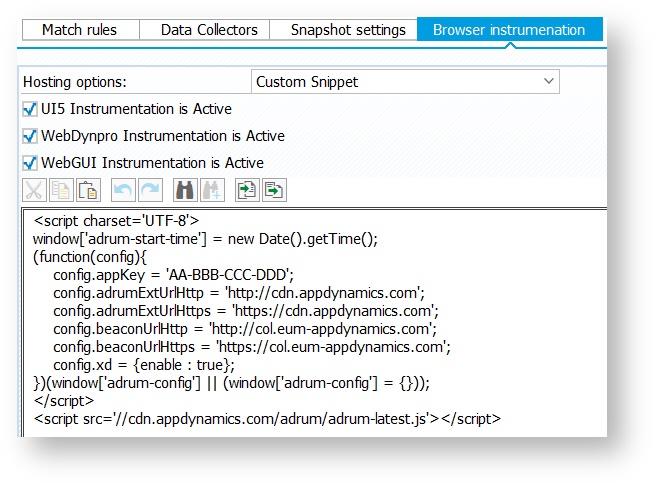Click the Find Next binoculars-plus icon

212,190
